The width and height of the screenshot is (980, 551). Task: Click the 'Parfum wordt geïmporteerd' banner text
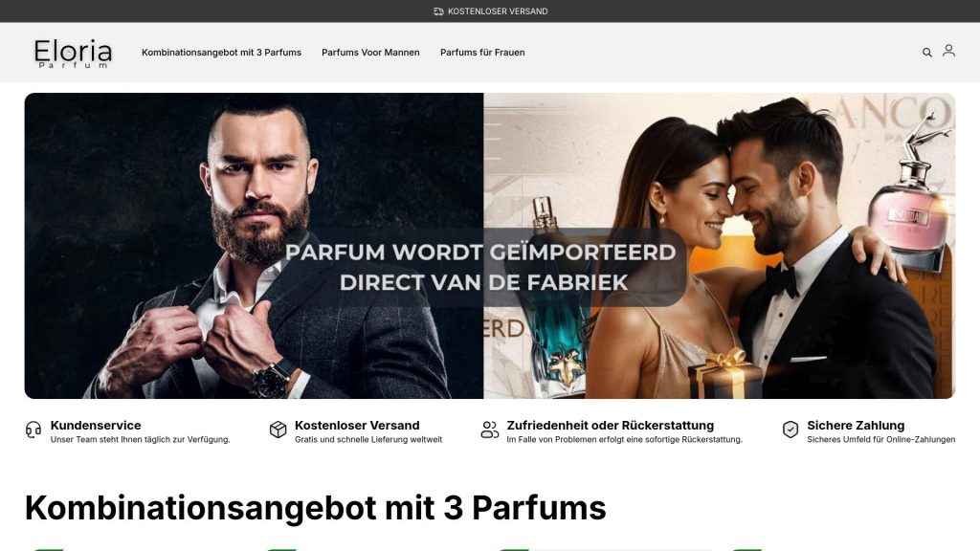coord(480,268)
